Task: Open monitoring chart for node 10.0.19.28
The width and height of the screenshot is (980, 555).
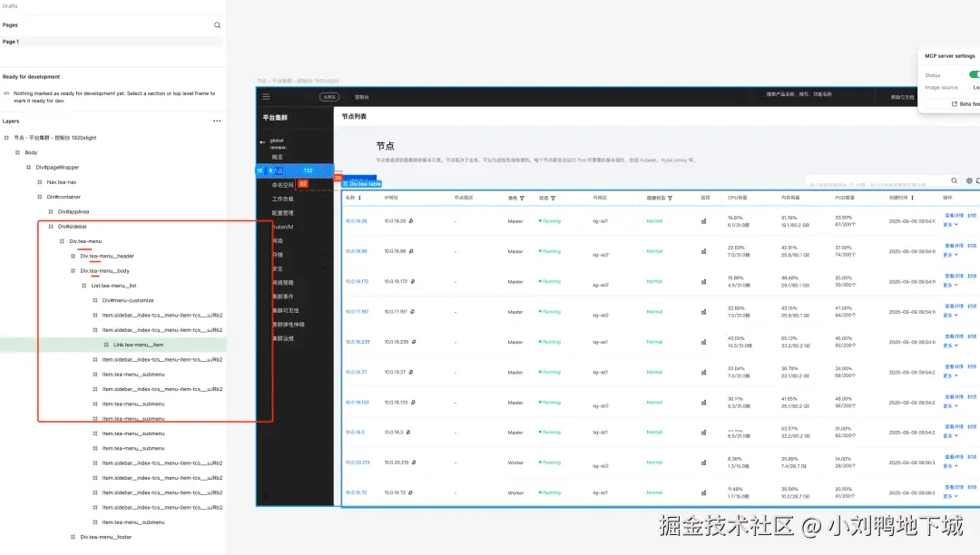Action: coord(704,221)
